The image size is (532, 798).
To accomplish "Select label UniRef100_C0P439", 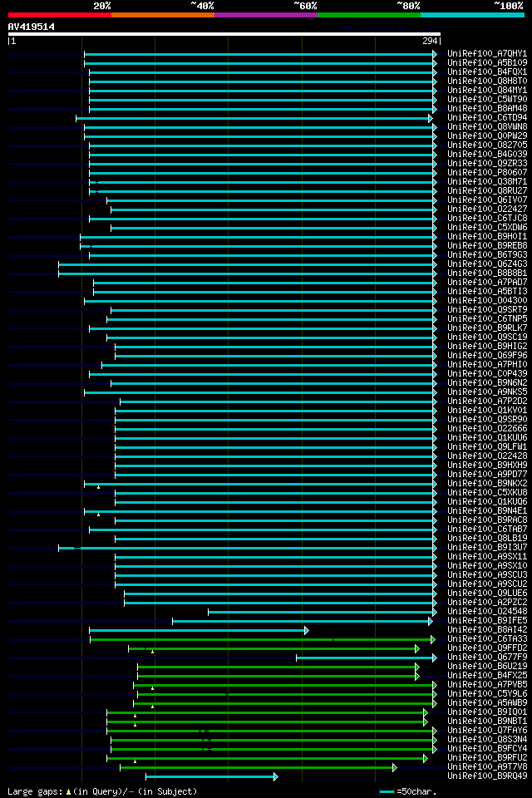I will point(487,374).
